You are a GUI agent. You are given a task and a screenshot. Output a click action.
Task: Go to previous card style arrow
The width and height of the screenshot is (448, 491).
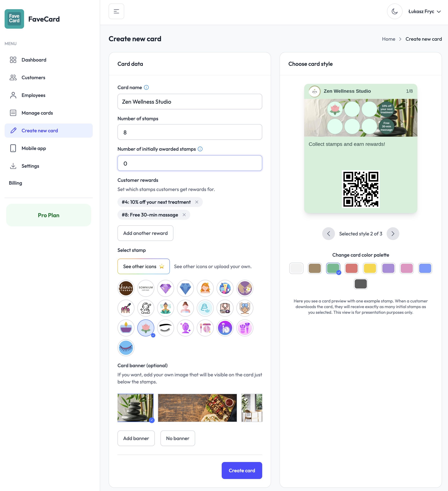pyautogui.click(x=328, y=234)
